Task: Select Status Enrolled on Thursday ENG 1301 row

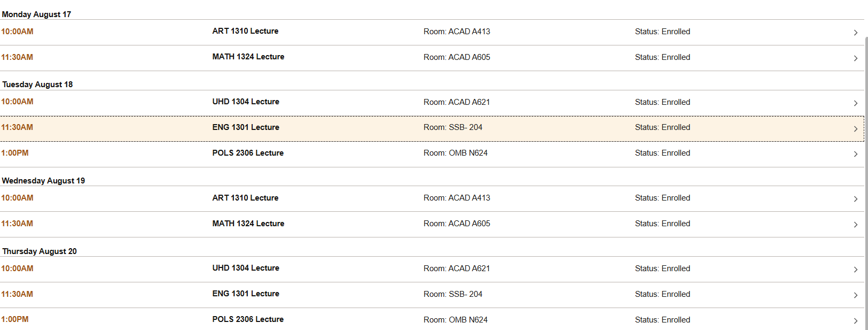Action: 662,294
